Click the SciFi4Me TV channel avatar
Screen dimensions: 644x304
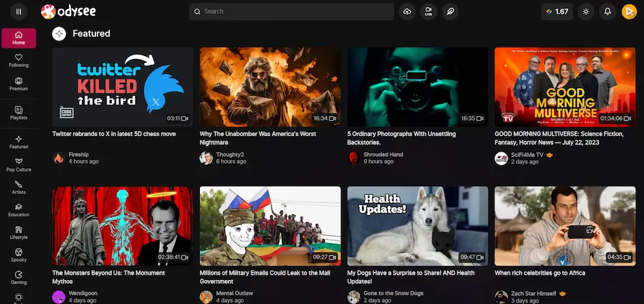coord(501,158)
